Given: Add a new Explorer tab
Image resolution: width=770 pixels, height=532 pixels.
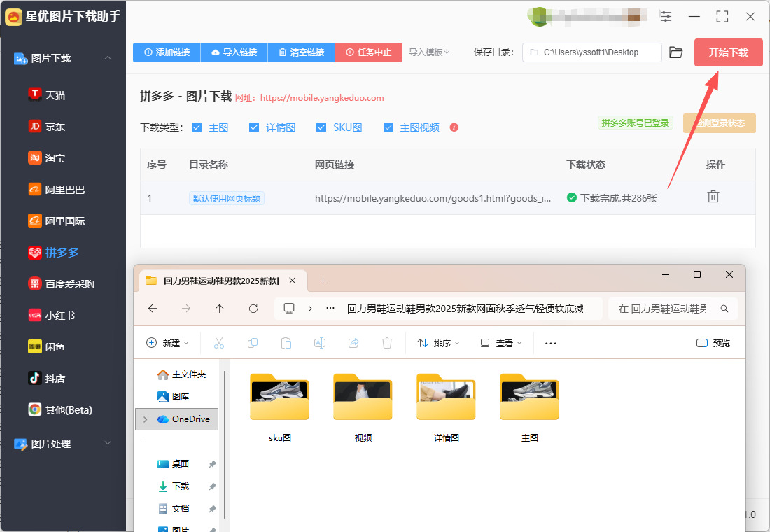Looking at the screenshot, I should [x=323, y=281].
